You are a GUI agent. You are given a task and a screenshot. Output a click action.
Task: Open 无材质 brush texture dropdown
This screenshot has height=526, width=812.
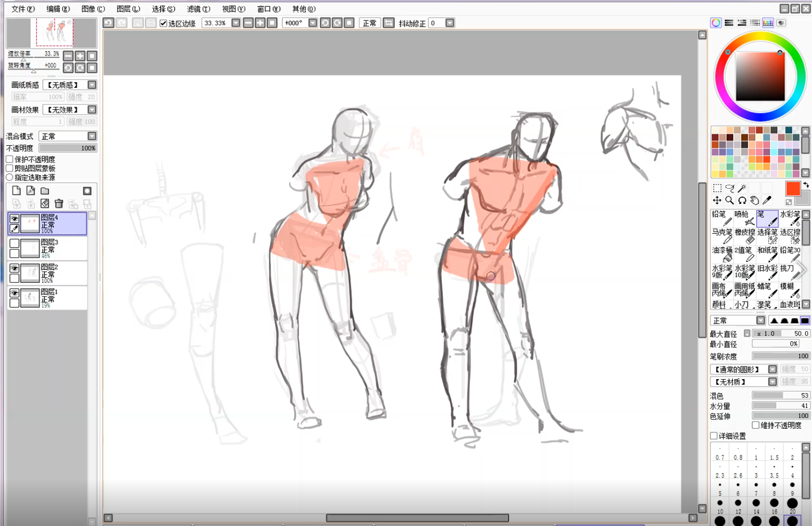[x=744, y=382]
